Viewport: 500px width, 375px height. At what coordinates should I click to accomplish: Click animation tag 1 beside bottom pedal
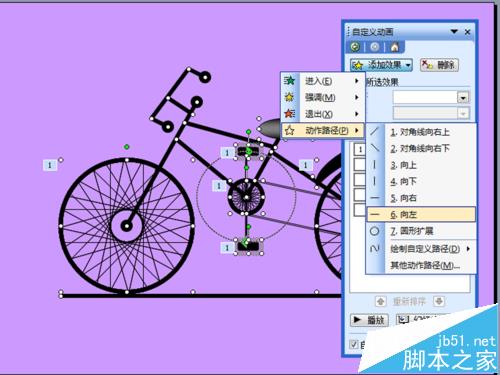(227, 248)
